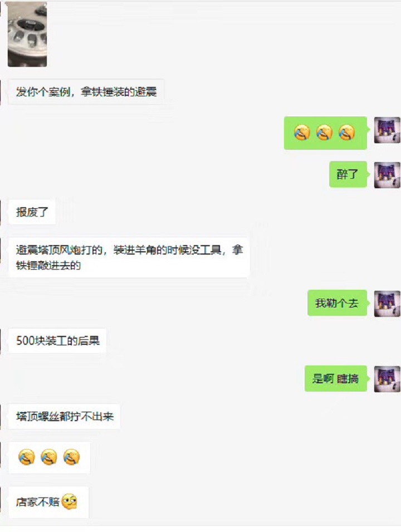401x532 pixels.
Task: Click the avatar beside the 我勒个去 message
Action: point(387,304)
